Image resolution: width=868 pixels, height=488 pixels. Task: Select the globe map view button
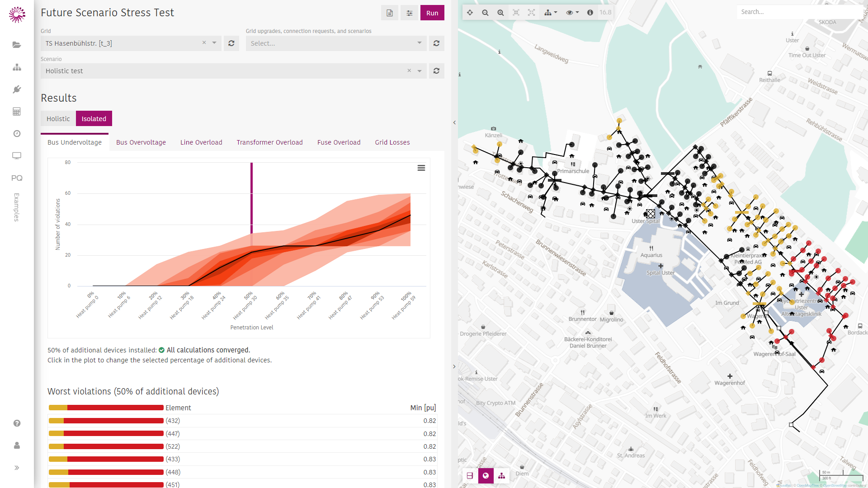click(x=486, y=475)
